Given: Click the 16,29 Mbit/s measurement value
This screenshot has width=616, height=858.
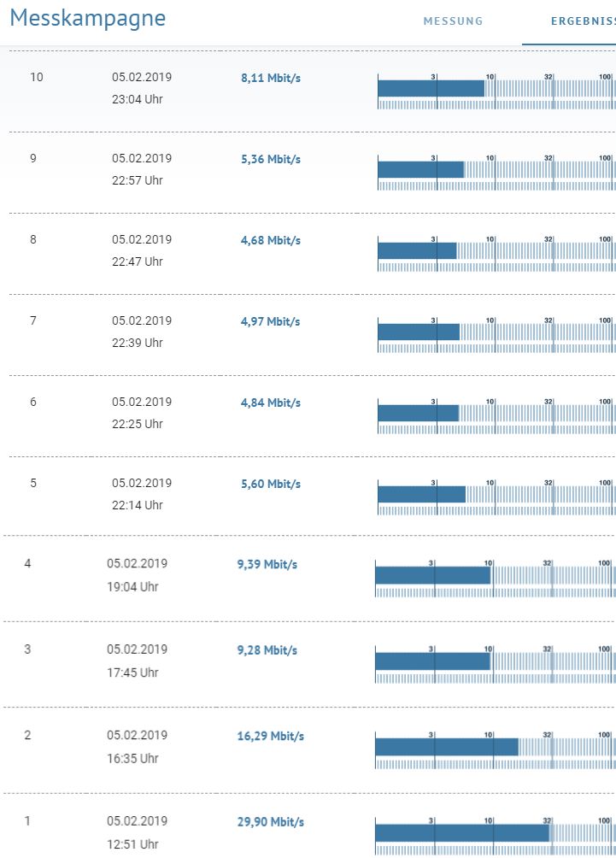Looking at the screenshot, I should pyautogui.click(x=271, y=736).
